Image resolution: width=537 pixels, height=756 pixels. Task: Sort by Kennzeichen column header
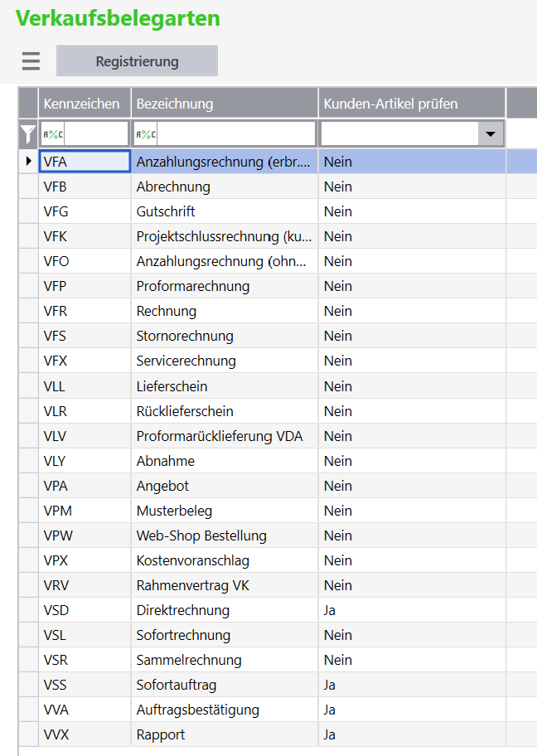(82, 104)
